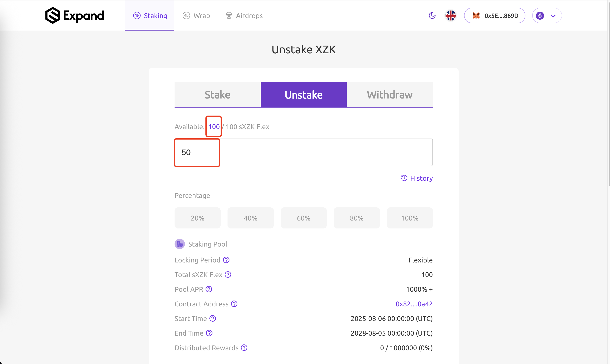Click the End Time help icon
This screenshot has height=364, width=610.
(209, 333)
